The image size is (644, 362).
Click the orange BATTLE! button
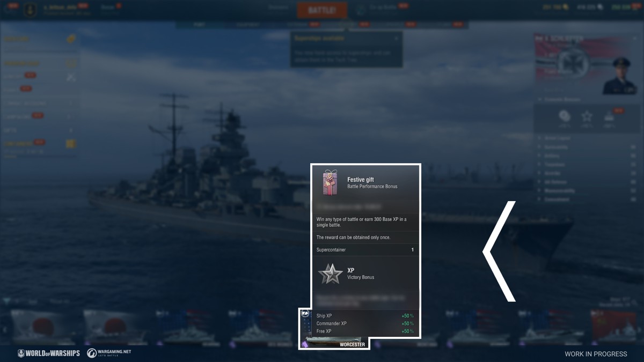point(322,10)
